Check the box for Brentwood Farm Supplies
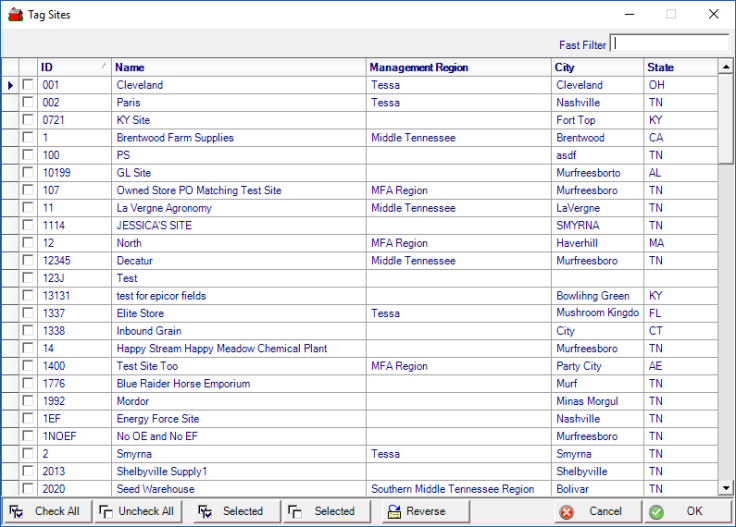This screenshot has width=736, height=527. tap(28, 138)
